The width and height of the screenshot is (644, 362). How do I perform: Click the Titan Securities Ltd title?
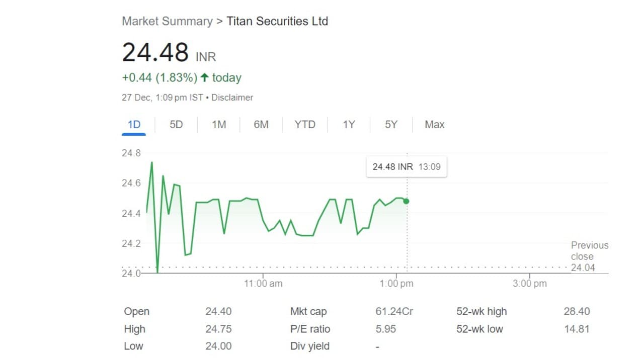point(277,21)
